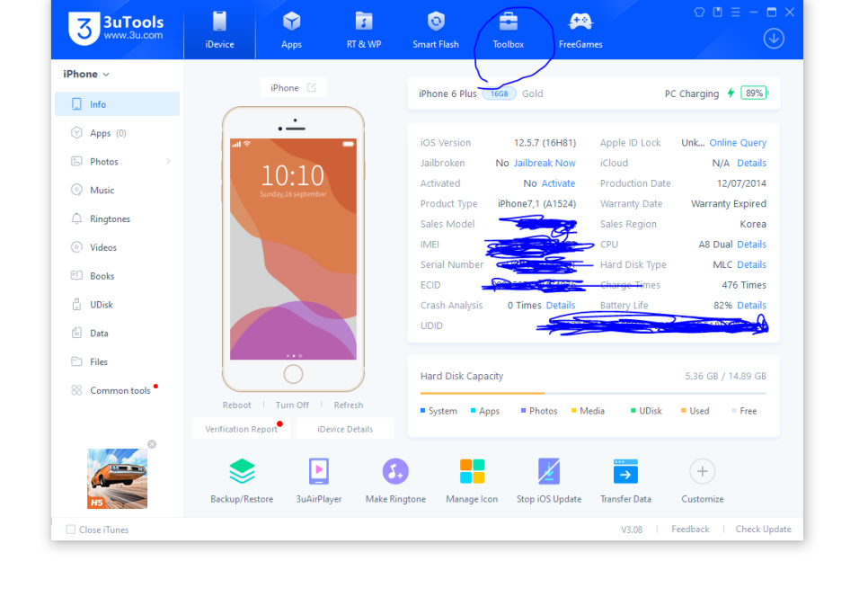Click the Ringtones bell icon
Screen dimensions: 868x597
76,218
